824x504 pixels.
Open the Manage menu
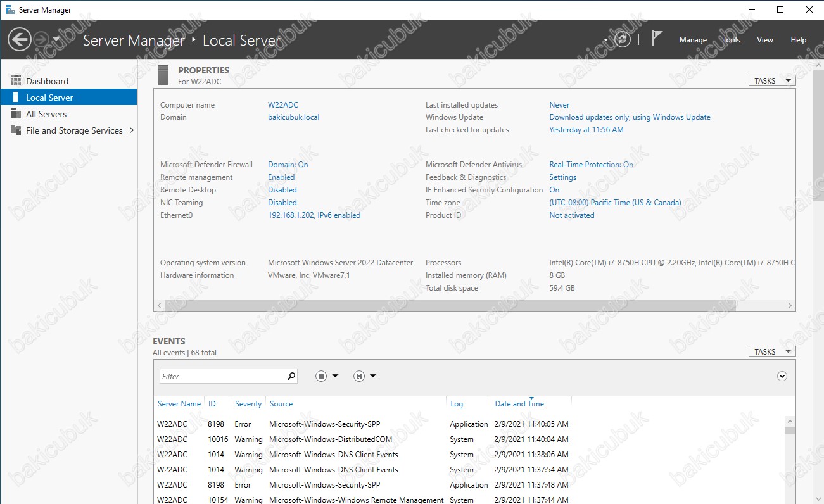pyautogui.click(x=693, y=40)
